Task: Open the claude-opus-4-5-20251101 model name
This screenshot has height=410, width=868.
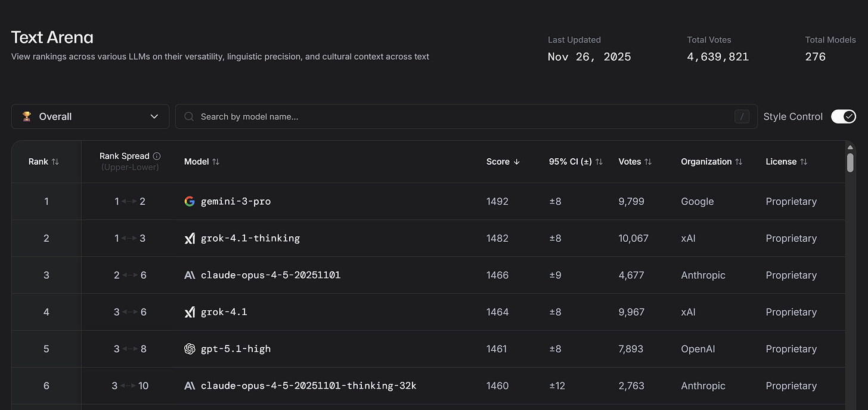Action: click(x=271, y=275)
